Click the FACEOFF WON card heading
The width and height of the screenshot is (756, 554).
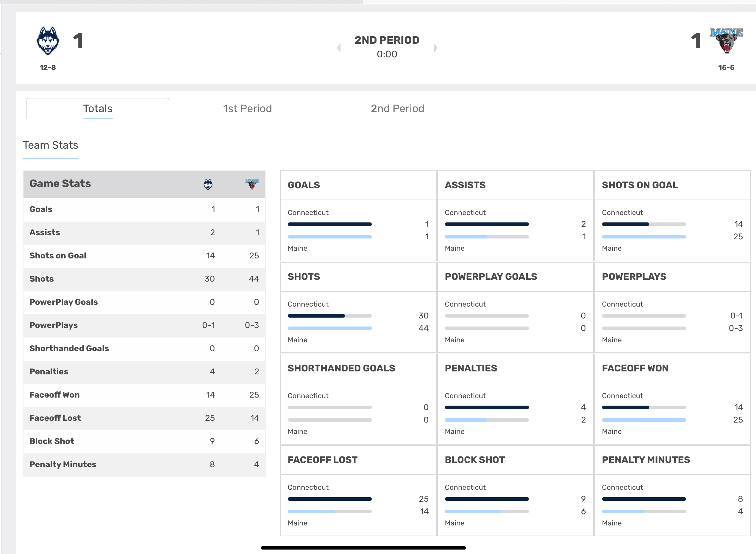(x=635, y=368)
